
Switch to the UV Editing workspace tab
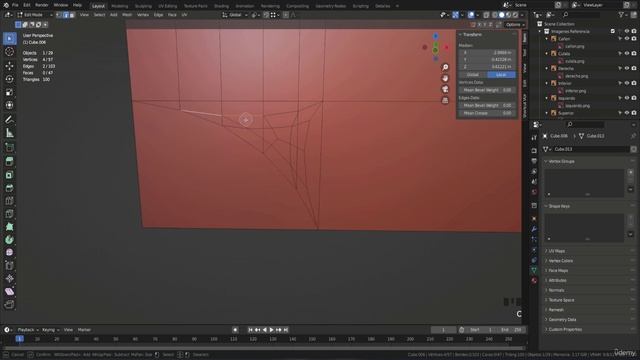[x=168, y=6]
